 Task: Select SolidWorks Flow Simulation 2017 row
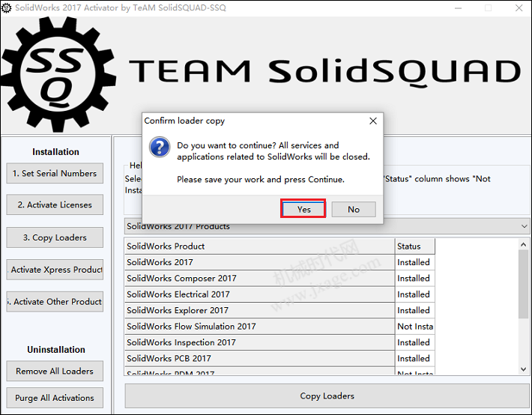[x=259, y=326]
